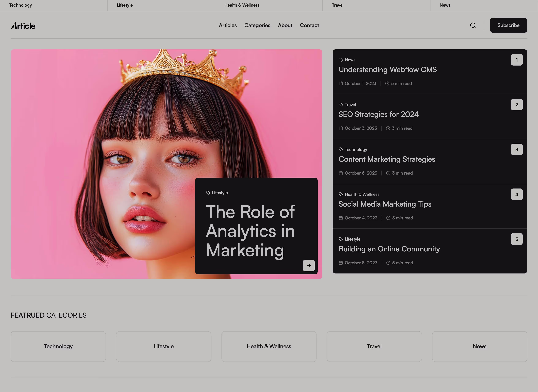Click number 3 badge on Content Marketing article
Screen dimensions: 538x392
tap(517, 149)
